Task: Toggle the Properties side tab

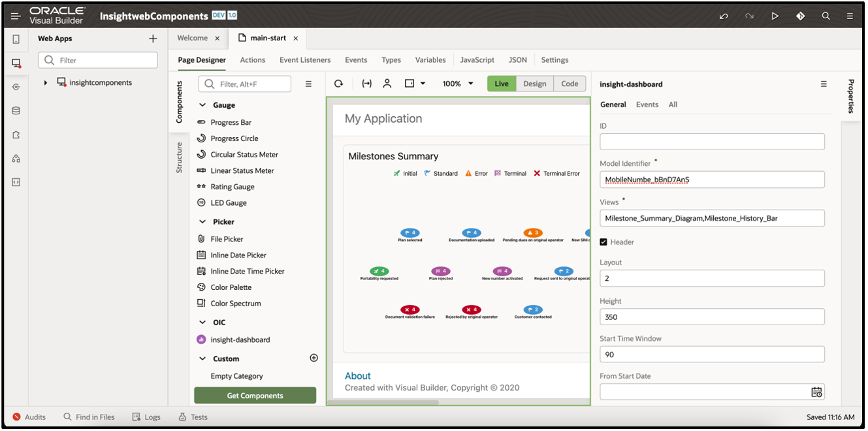Action: tap(851, 95)
